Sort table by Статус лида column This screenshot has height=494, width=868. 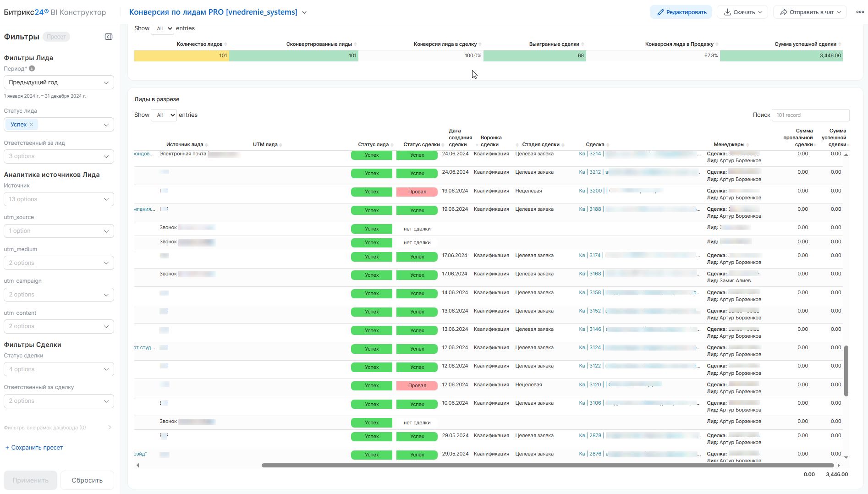point(373,144)
